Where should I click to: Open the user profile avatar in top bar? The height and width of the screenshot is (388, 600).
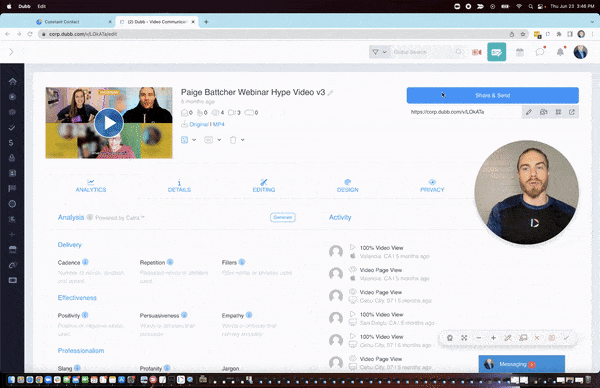point(580,52)
